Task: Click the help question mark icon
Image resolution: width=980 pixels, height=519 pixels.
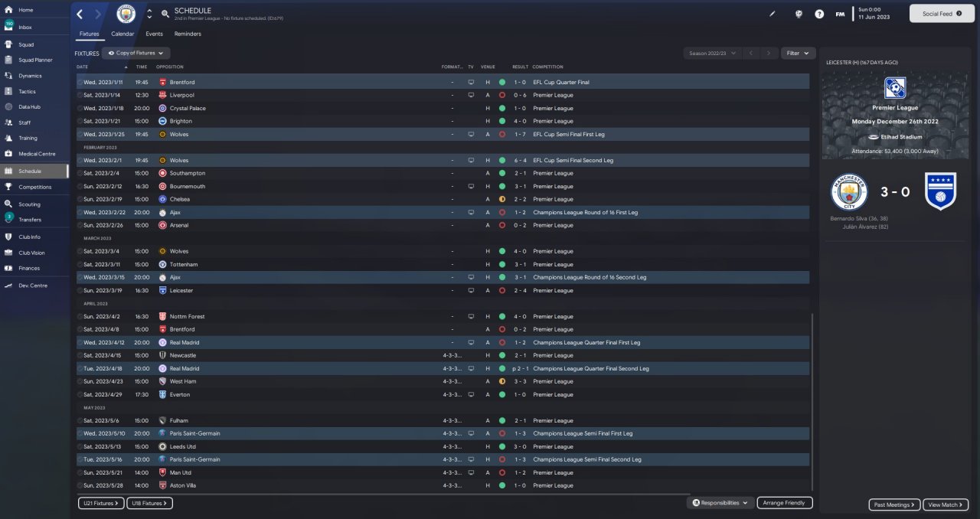Action: click(819, 14)
